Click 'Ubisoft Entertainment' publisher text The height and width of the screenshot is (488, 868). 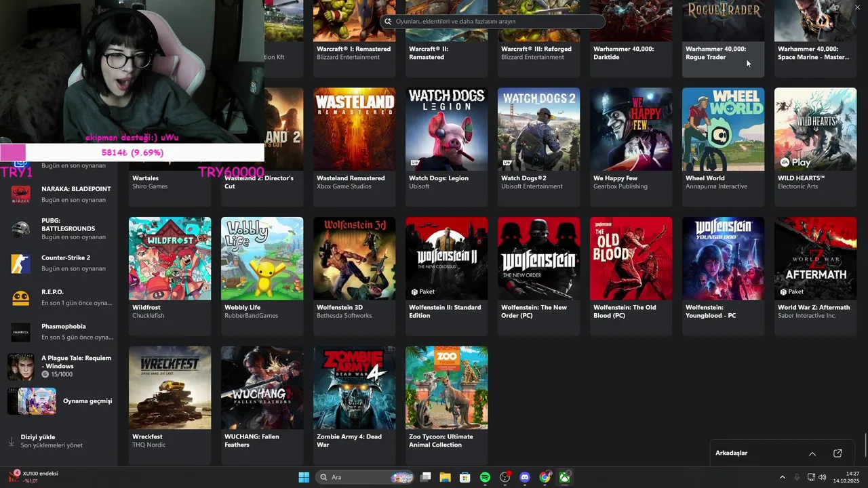pos(532,186)
